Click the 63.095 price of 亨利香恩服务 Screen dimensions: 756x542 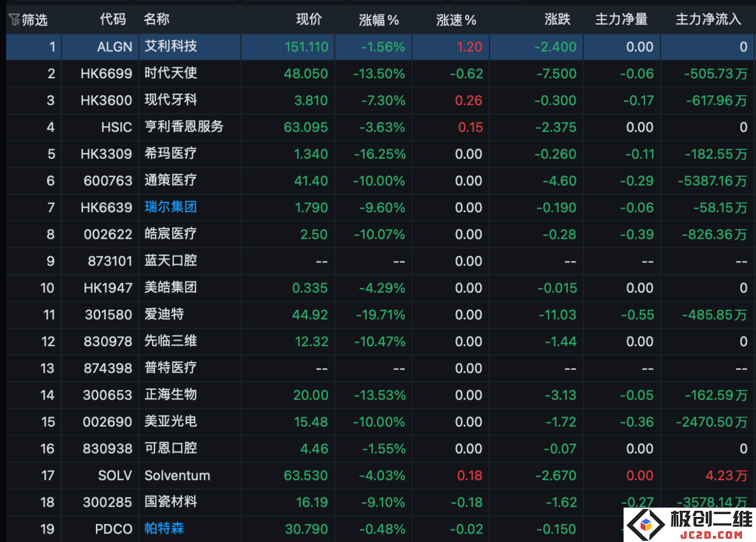tap(306, 128)
